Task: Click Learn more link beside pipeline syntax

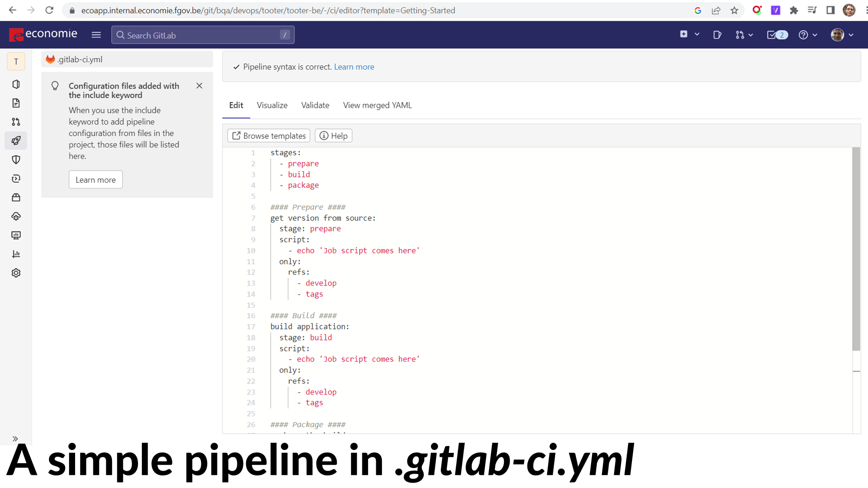Action: tap(354, 67)
